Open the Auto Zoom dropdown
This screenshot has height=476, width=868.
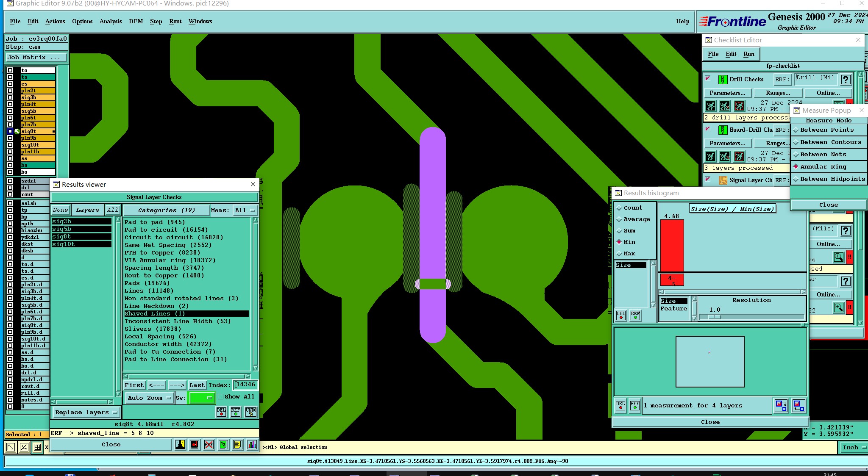[x=149, y=398]
